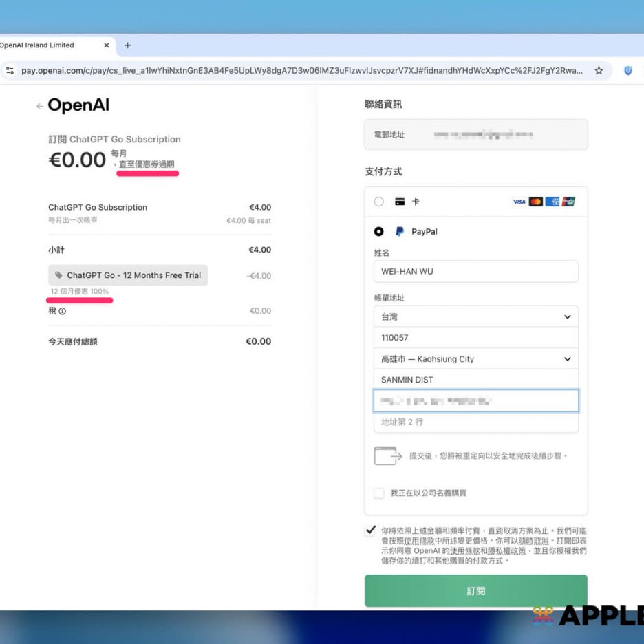Select the PayPal radio button

point(379,232)
